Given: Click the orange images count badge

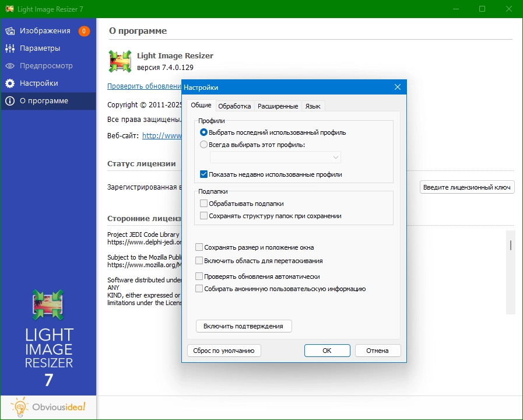Looking at the screenshot, I should pyautogui.click(x=84, y=31).
